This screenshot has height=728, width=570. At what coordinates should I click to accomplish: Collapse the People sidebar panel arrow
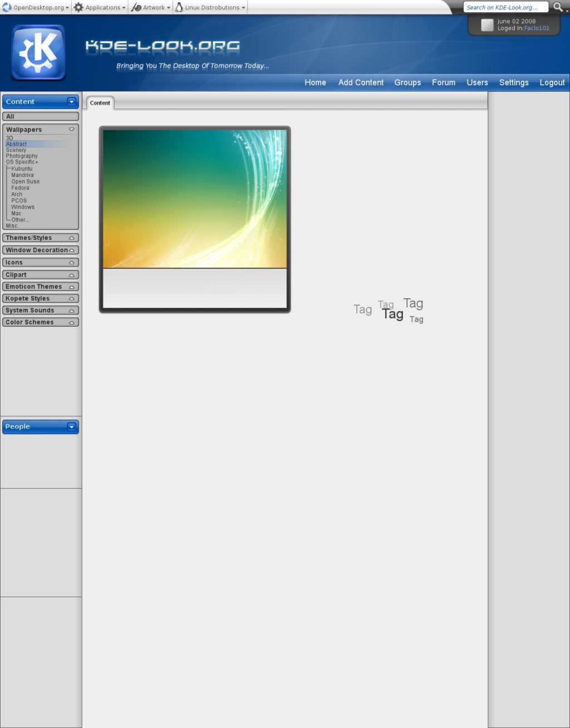click(x=71, y=427)
